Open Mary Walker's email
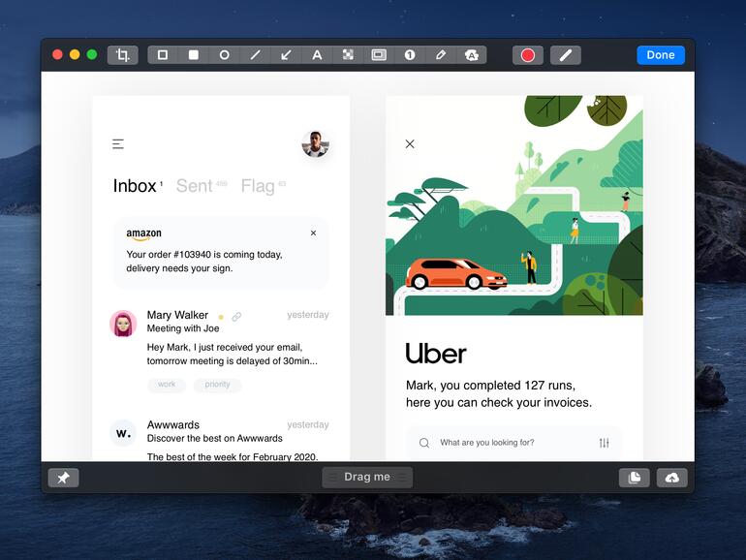746x560 pixels. pyautogui.click(x=219, y=351)
